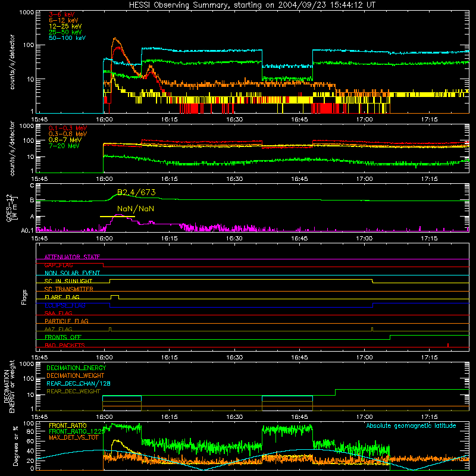Select the 25-50 keV legend entry

click(x=65, y=32)
